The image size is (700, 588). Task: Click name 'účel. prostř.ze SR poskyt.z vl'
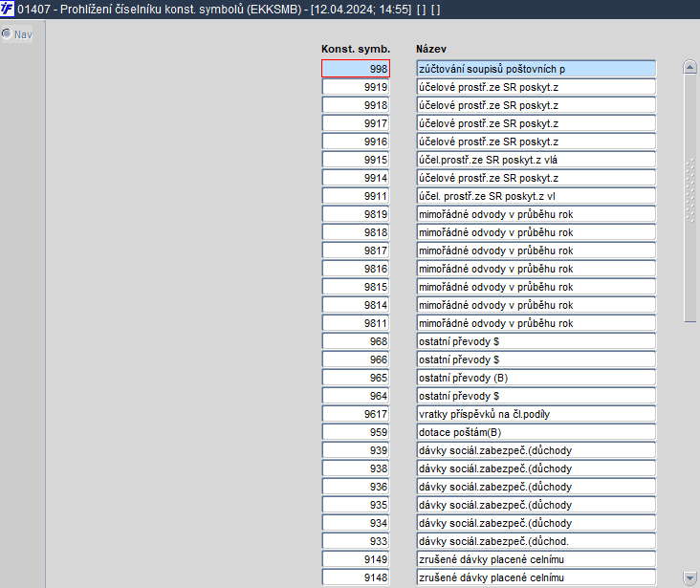click(x=536, y=196)
